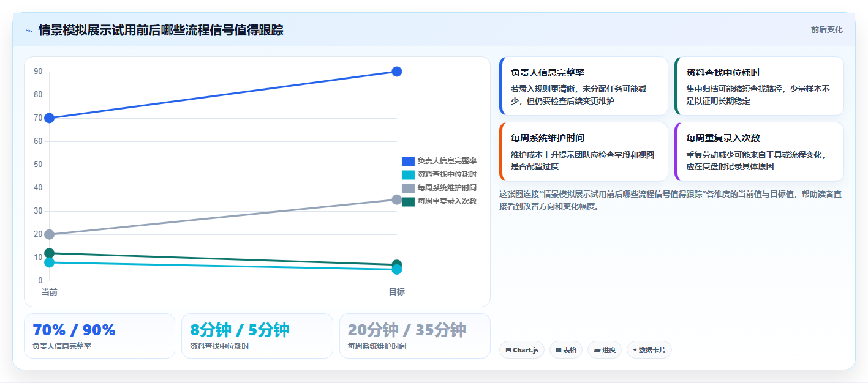Viewport: 868px width, 383px height.
Task: Click the 每周重复录入次数 card title
Action: [x=723, y=138]
